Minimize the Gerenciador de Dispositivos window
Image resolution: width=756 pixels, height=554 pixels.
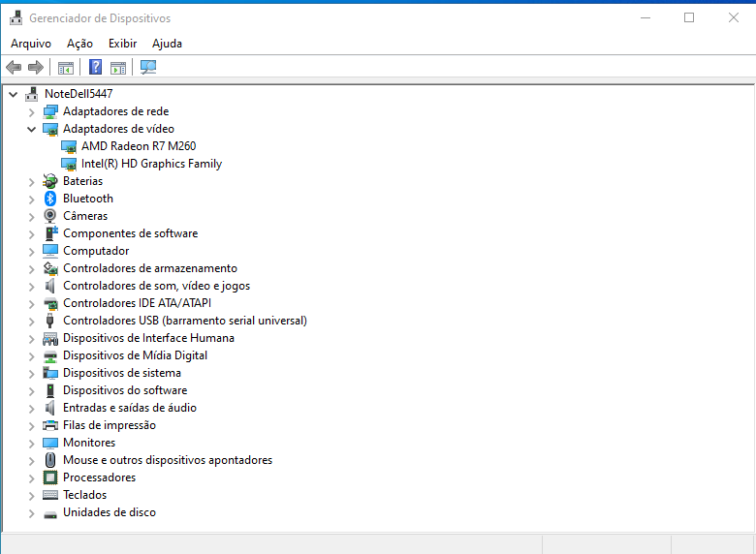point(646,17)
